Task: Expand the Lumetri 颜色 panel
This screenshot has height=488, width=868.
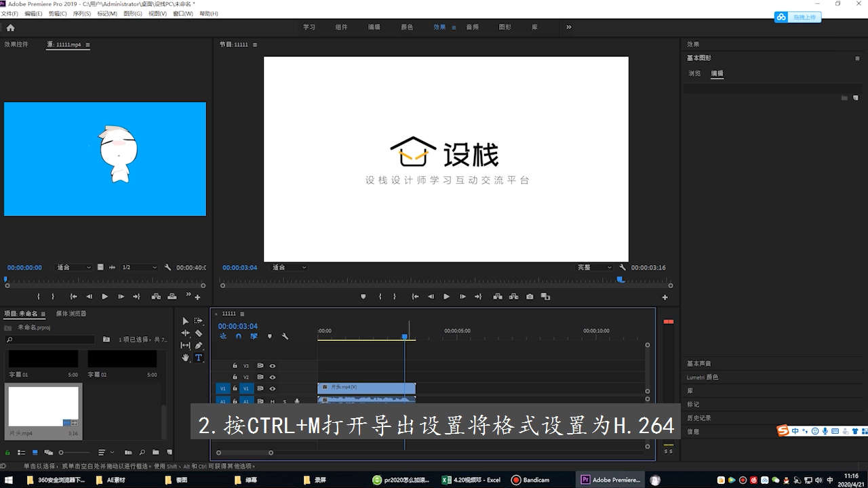Action: coord(703,377)
